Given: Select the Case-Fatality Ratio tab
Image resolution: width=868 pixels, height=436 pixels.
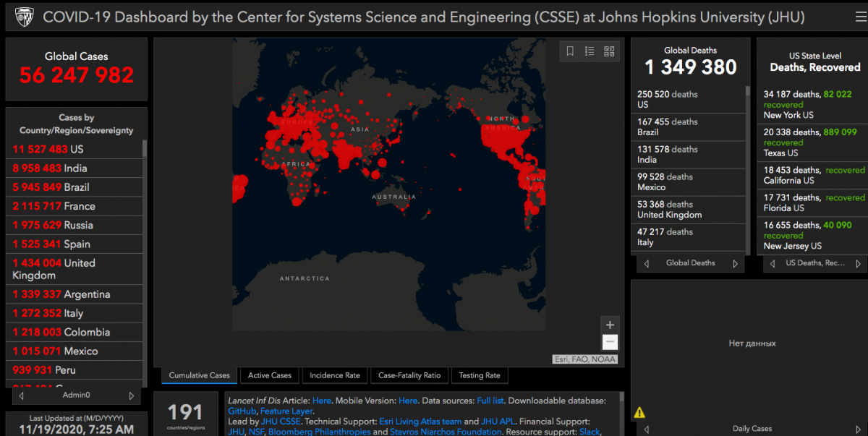Looking at the screenshot, I should click(x=409, y=375).
